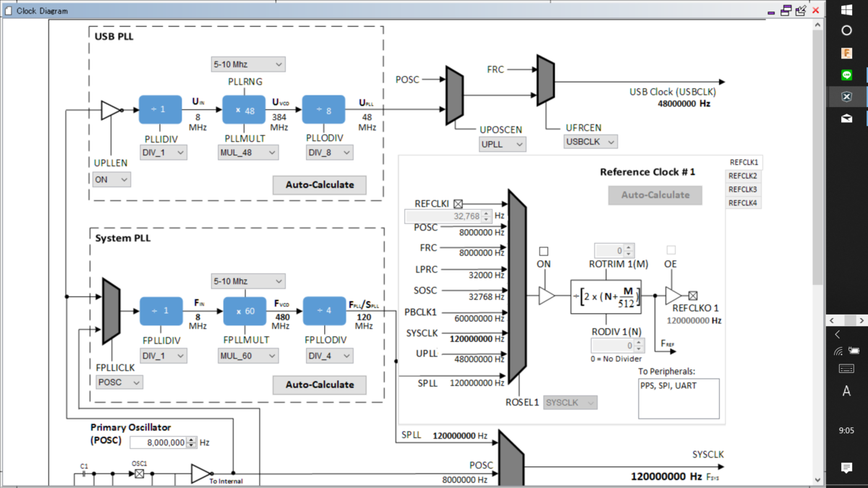This screenshot has width=868, height=488.
Task: Open the System PLL 5-10 Mhz range dropdown
Action: [248, 281]
